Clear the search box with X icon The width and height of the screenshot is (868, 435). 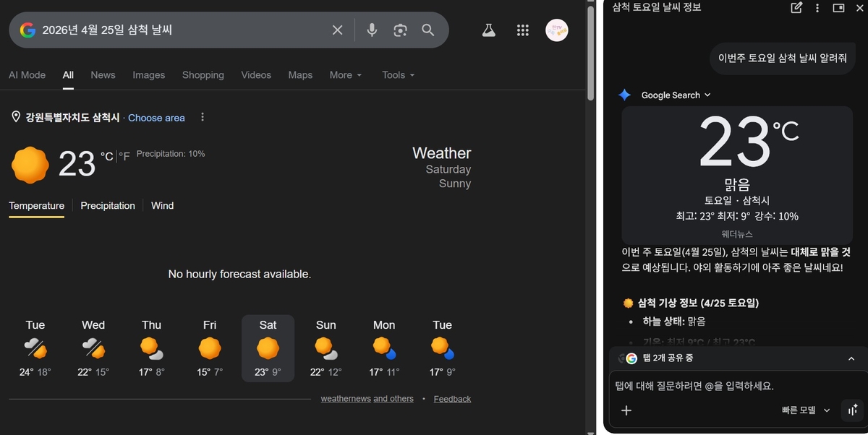click(x=337, y=30)
